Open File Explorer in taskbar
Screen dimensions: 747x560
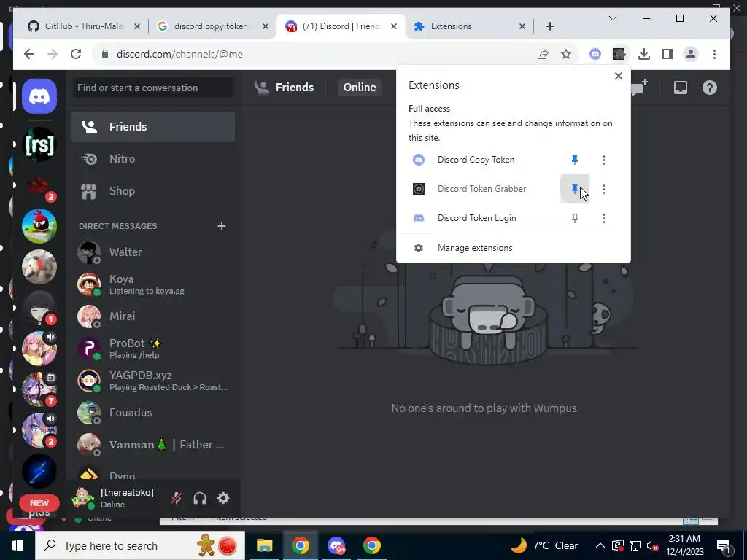click(264, 545)
